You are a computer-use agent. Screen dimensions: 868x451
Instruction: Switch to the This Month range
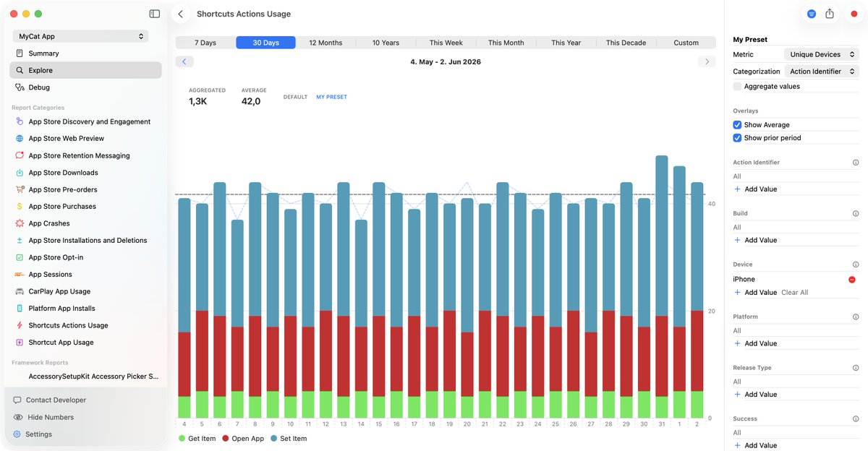tap(506, 43)
